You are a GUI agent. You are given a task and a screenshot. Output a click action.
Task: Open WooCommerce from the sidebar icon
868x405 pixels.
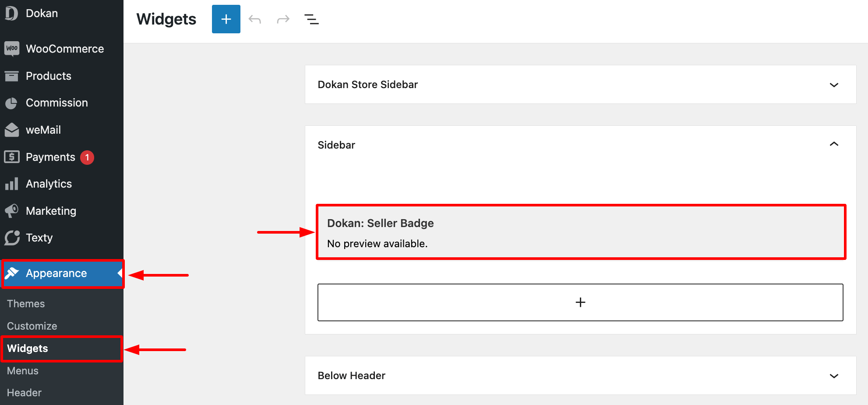tap(12, 49)
